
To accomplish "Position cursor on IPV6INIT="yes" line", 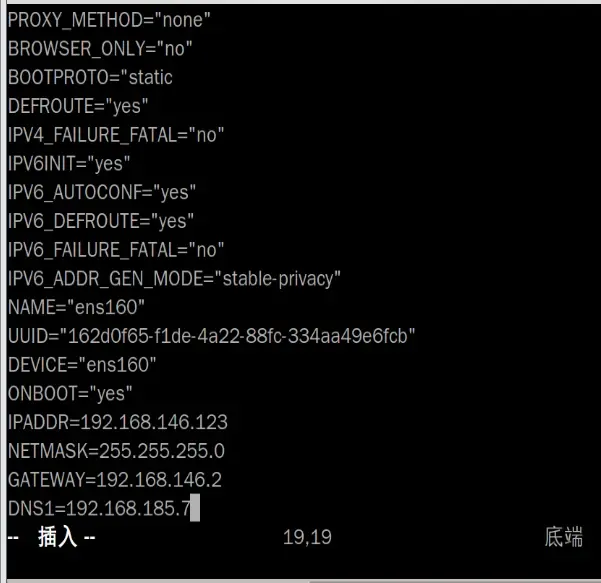I will tap(69, 163).
